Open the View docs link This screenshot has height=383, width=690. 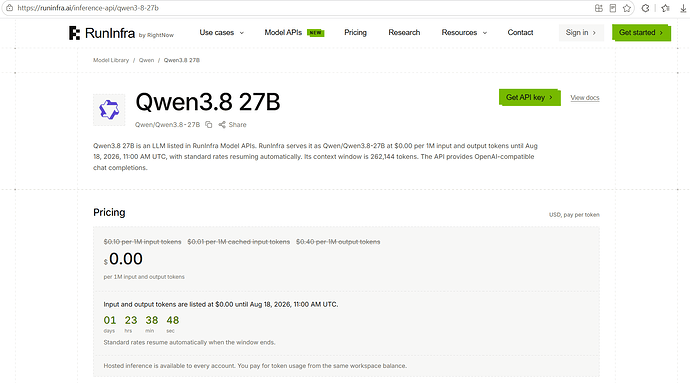(585, 98)
